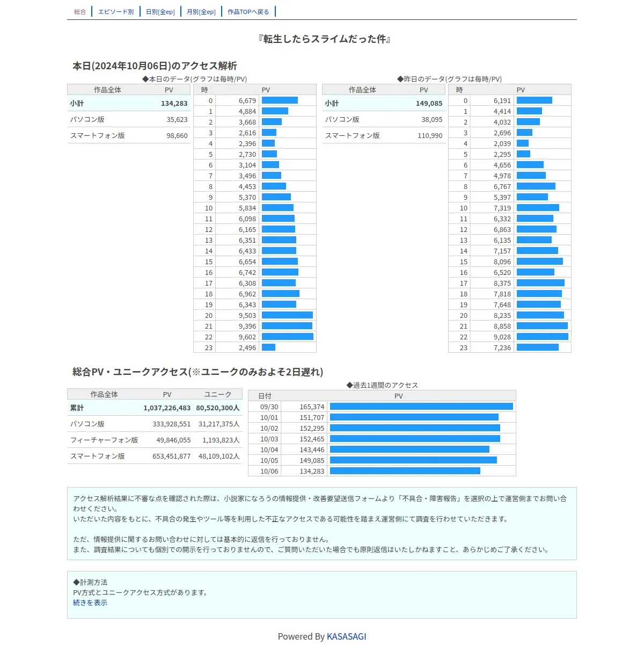The width and height of the screenshot is (644, 645).
Task: Select 累計 unique 80,520,300人
Action: pyautogui.click(x=218, y=408)
